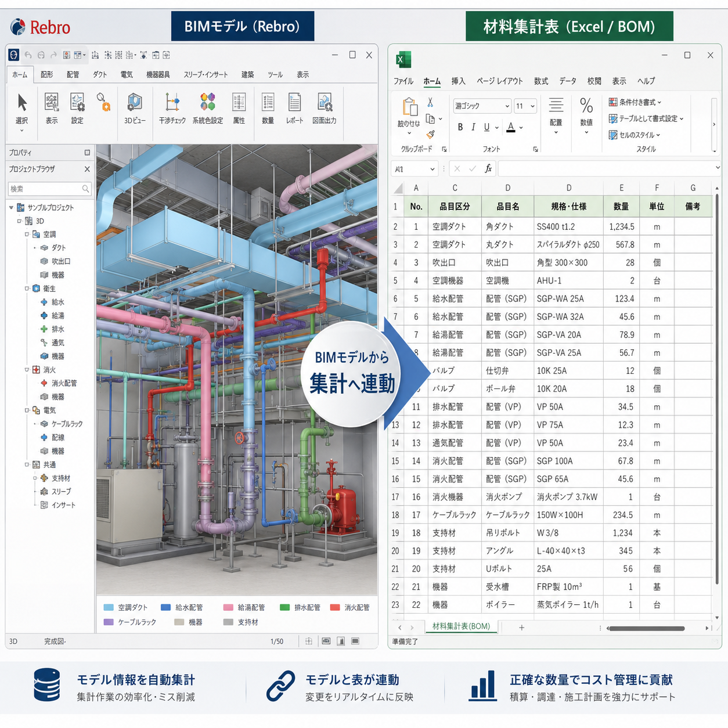Open セルのスタイル menu
728x728 pixels.
634,135
